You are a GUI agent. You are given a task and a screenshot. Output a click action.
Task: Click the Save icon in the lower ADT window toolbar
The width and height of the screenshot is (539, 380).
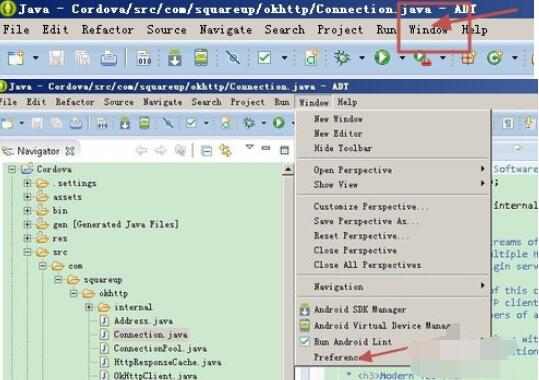[x=37, y=123]
